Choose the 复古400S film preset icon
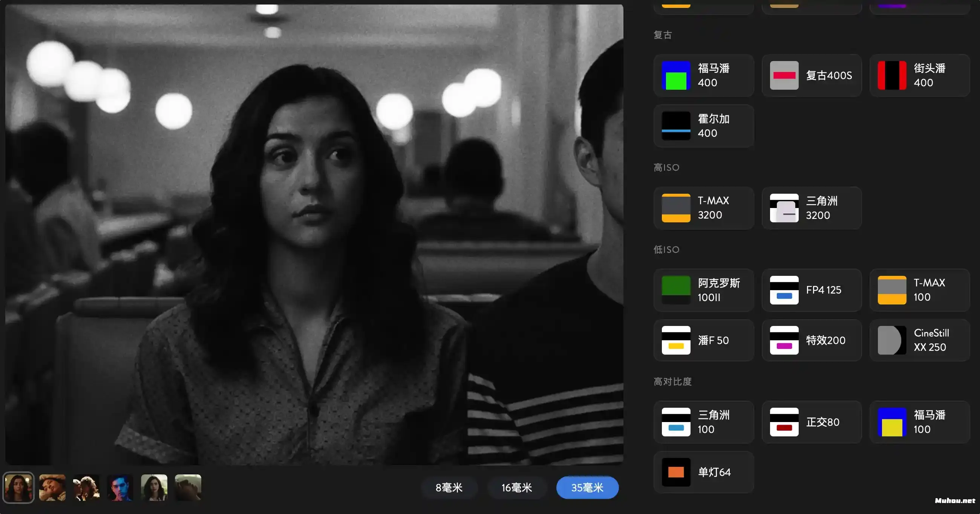 coord(784,75)
